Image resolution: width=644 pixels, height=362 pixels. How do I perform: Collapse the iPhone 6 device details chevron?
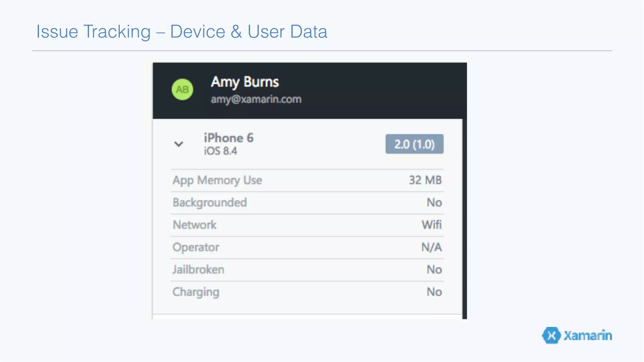[x=179, y=144]
